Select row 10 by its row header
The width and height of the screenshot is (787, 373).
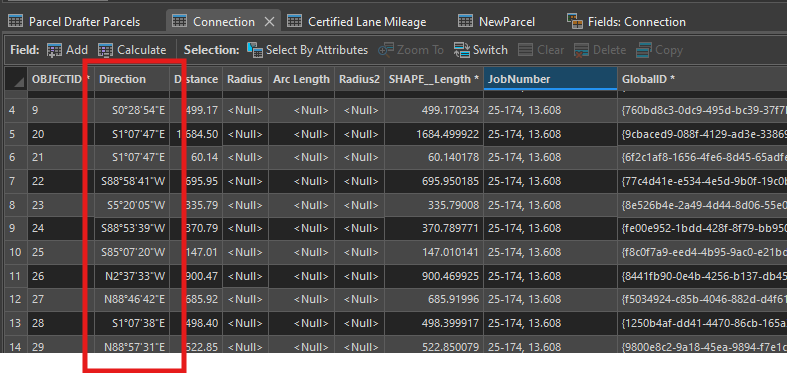16,252
